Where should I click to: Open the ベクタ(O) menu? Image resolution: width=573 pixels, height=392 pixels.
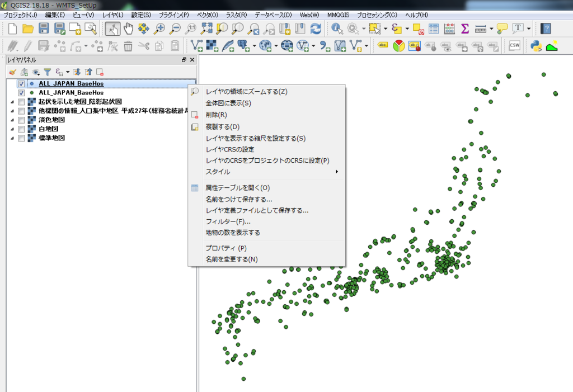pyautogui.click(x=208, y=15)
